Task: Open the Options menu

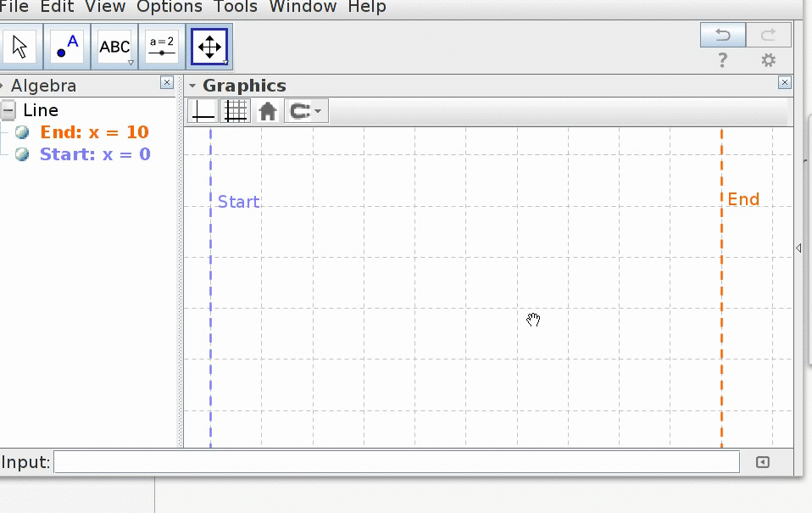Action: click(170, 8)
